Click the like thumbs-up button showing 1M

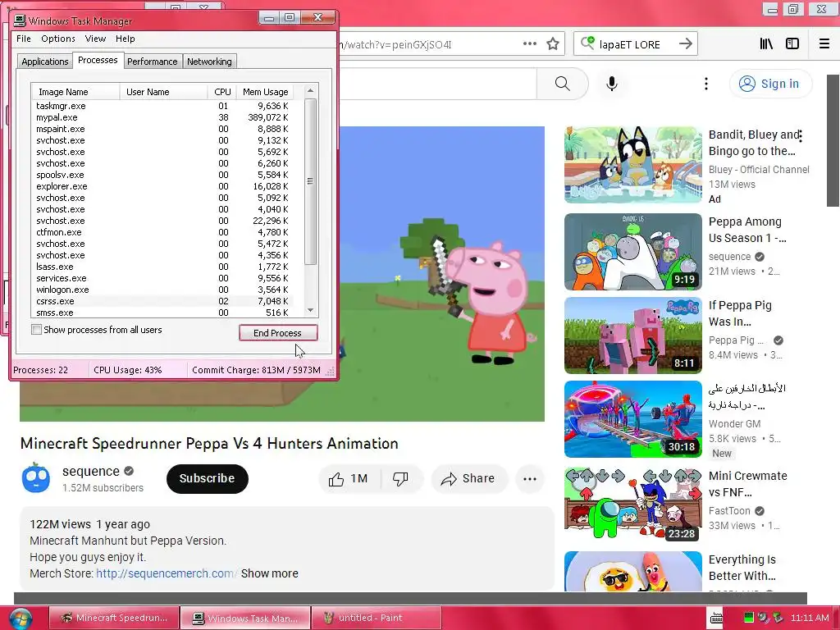(349, 478)
